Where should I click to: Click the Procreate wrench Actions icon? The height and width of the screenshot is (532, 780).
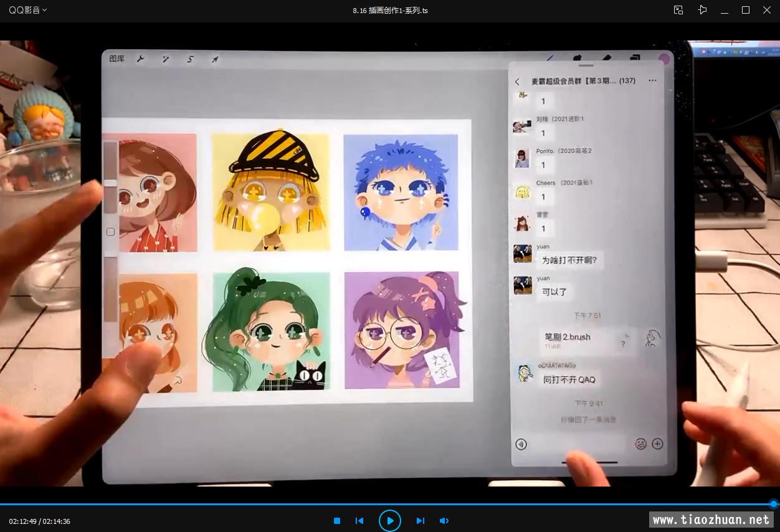pos(140,59)
